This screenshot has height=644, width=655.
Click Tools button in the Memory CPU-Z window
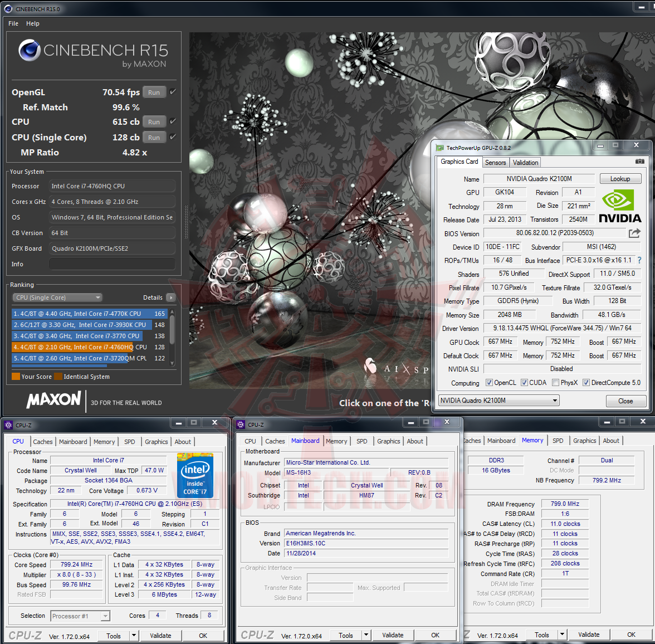pos(542,635)
